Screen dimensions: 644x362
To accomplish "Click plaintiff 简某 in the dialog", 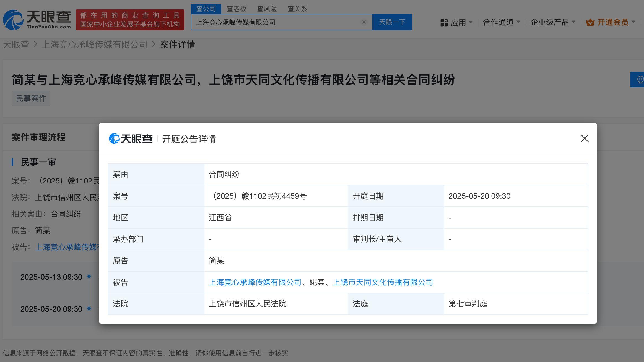I will [x=216, y=261].
